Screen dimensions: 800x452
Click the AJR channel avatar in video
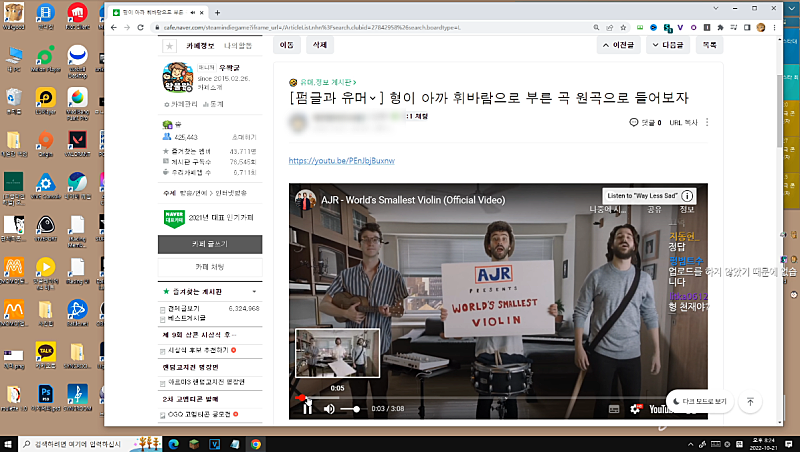[305, 198]
